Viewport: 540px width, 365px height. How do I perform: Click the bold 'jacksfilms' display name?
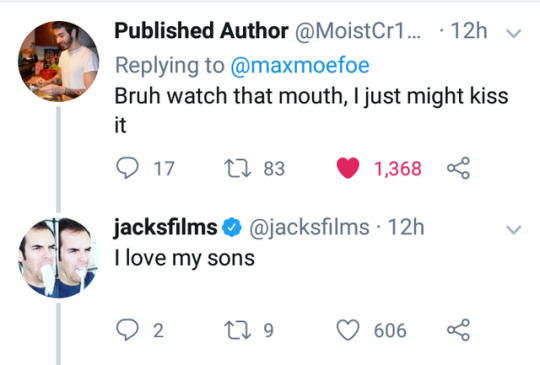(x=166, y=227)
